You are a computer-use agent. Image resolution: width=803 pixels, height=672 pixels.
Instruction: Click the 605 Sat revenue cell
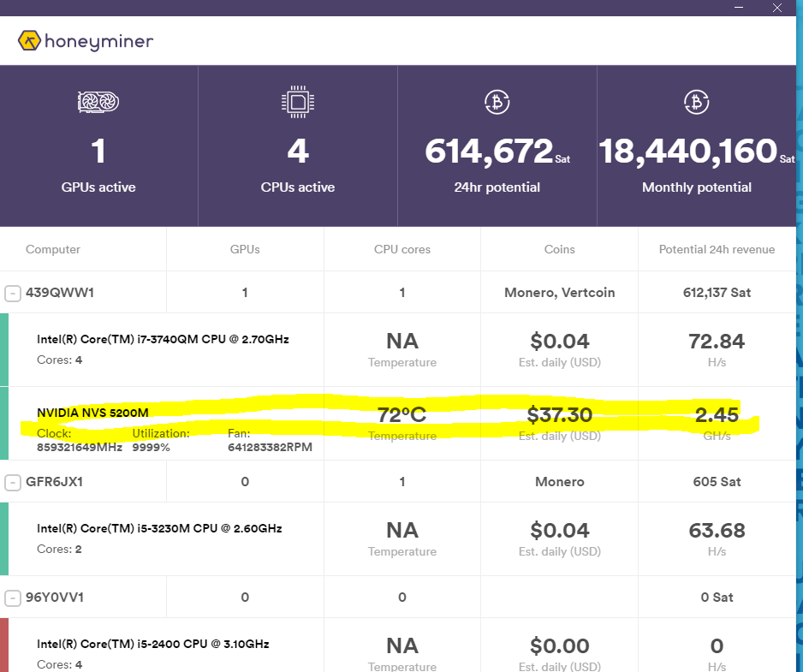[717, 481]
